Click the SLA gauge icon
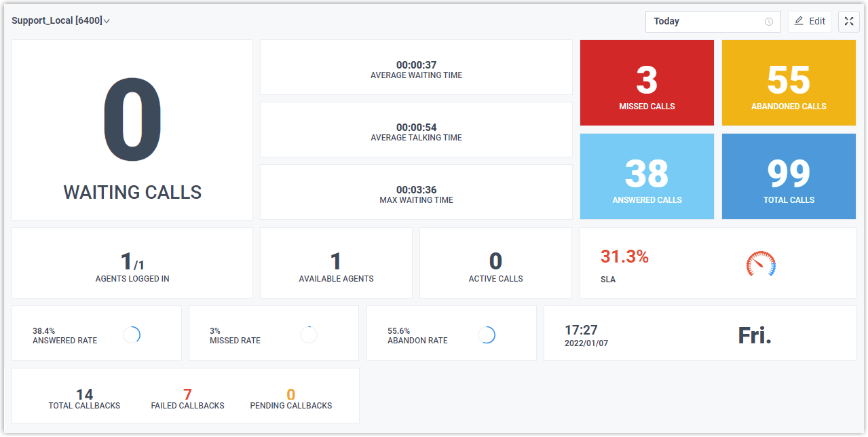 click(761, 264)
